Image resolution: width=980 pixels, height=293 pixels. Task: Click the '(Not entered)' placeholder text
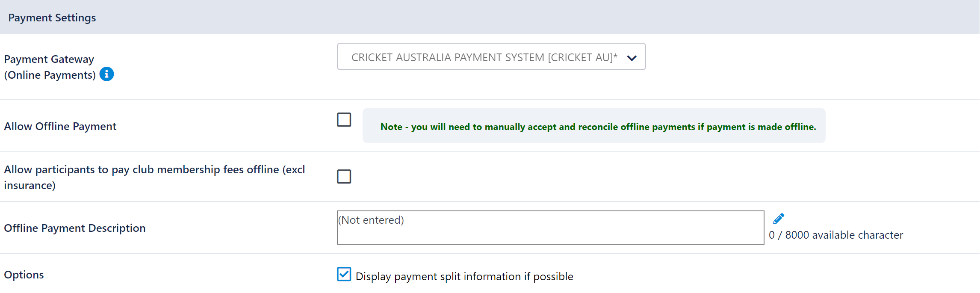371,220
